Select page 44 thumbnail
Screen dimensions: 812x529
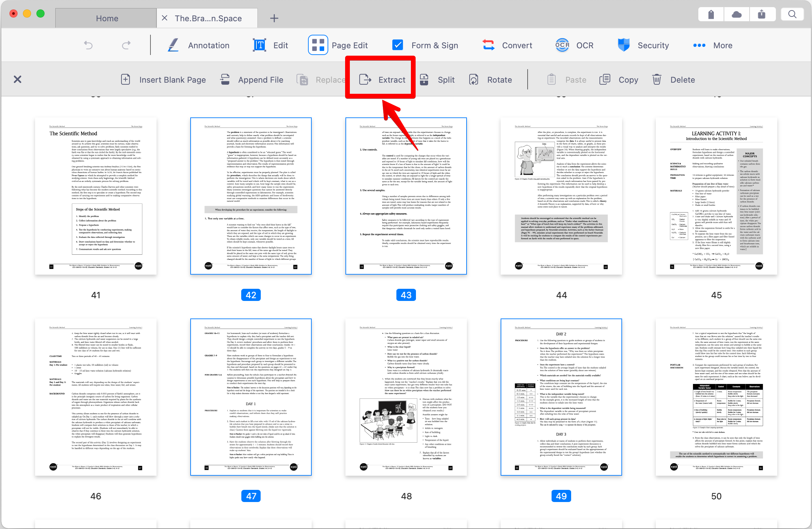[561, 196]
